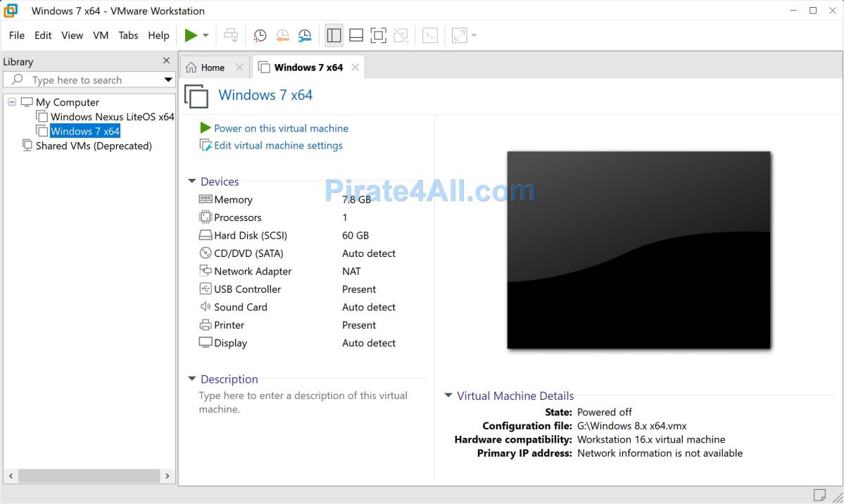Image resolution: width=844 pixels, height=504 pixels.
Task: Open the console view icon
Action: tap(430, 35)
